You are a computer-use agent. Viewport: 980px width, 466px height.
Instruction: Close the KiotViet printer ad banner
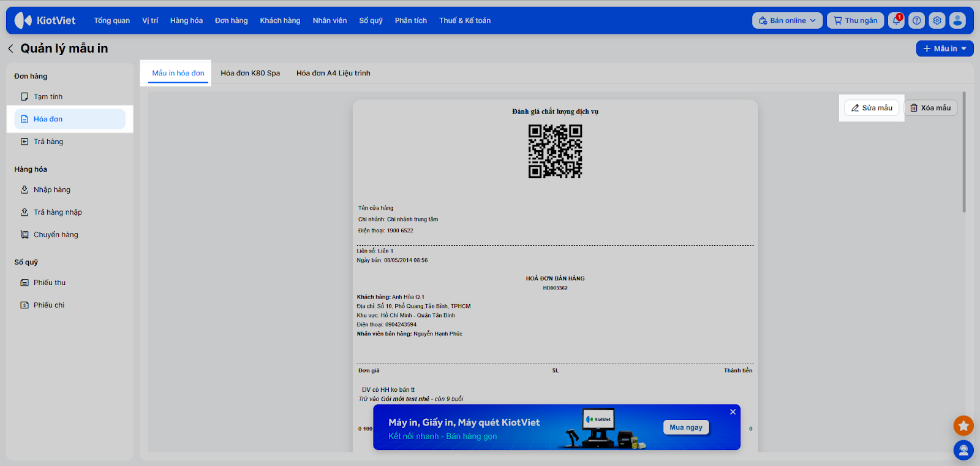[733, 412]
